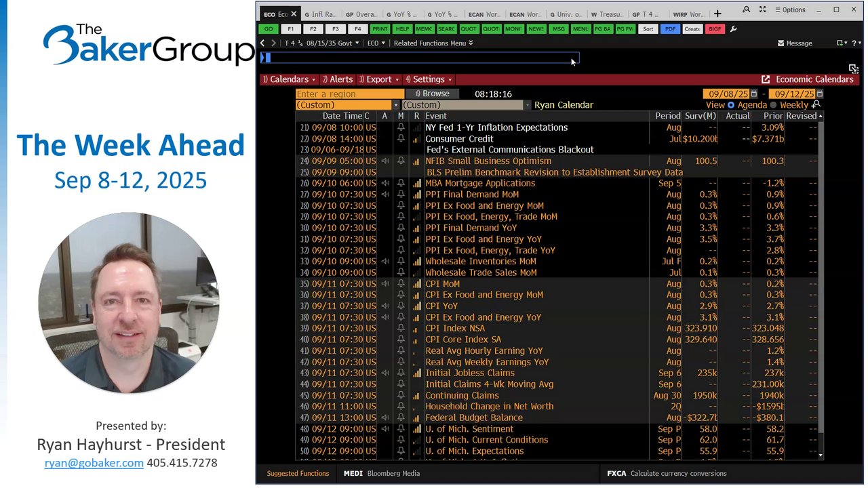
Task: Switch to the W Treasu tab
Action: tap(608, 14)
